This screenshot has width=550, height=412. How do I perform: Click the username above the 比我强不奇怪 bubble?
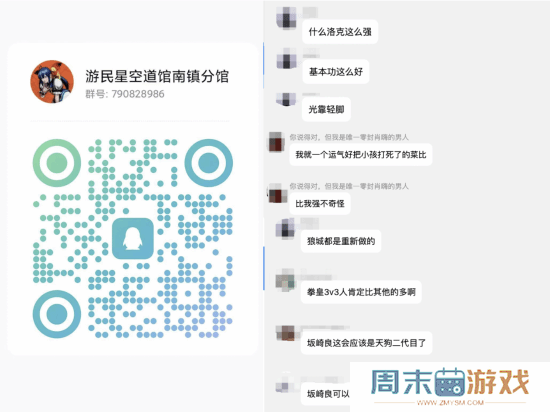[x=349, y=186]
